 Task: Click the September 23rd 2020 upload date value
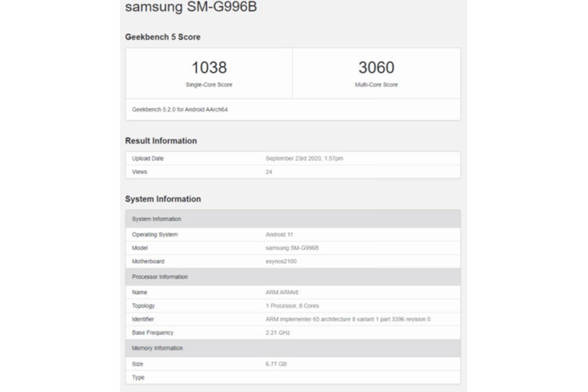(304, 159)
